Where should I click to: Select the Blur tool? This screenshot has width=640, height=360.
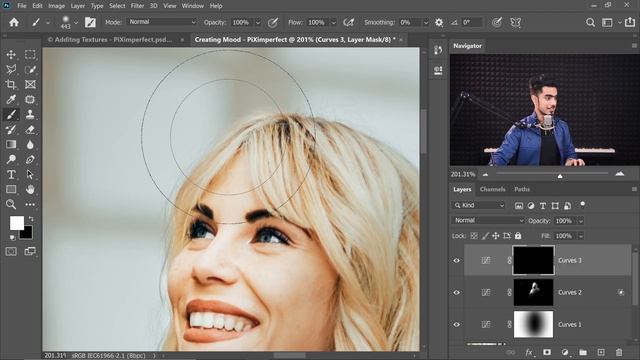coord(30,144)
